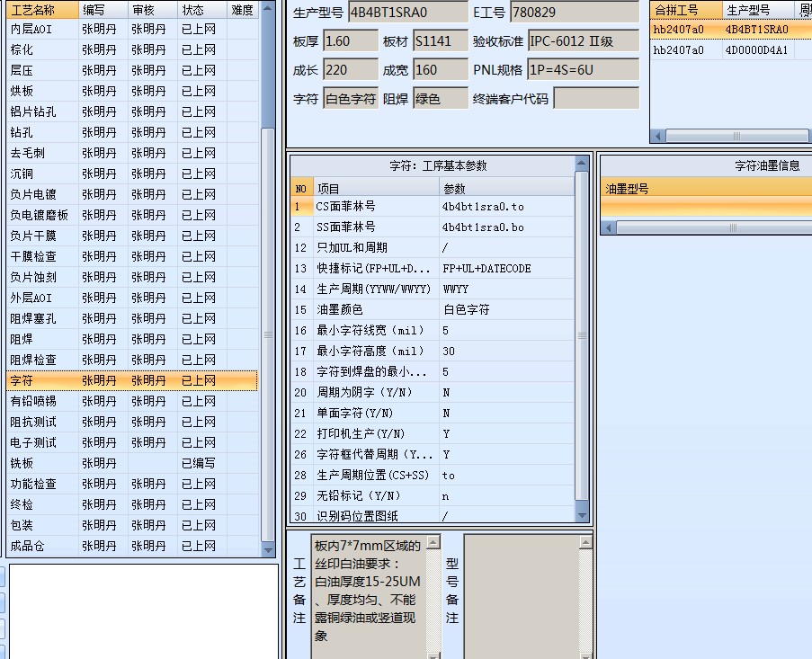
Task: Select the 铣板 process row
Action: [x=132, y=464]
